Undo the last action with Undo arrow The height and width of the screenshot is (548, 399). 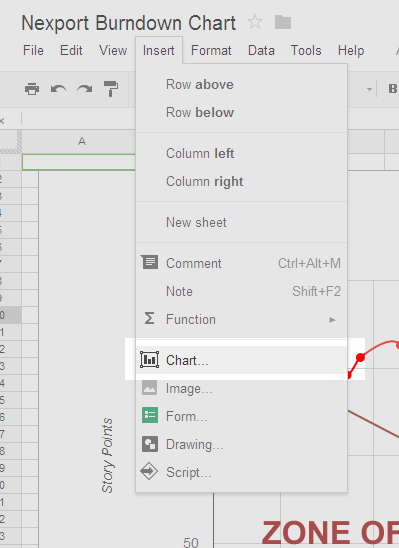[58, 89]
